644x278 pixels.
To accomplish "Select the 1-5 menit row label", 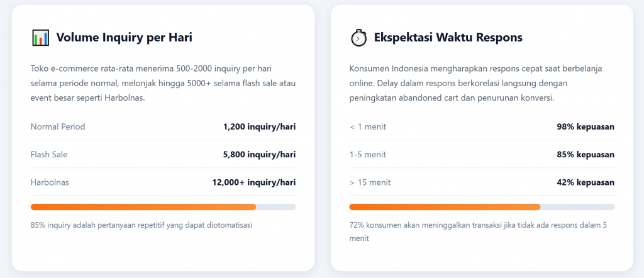I will (x=368, y=155).
